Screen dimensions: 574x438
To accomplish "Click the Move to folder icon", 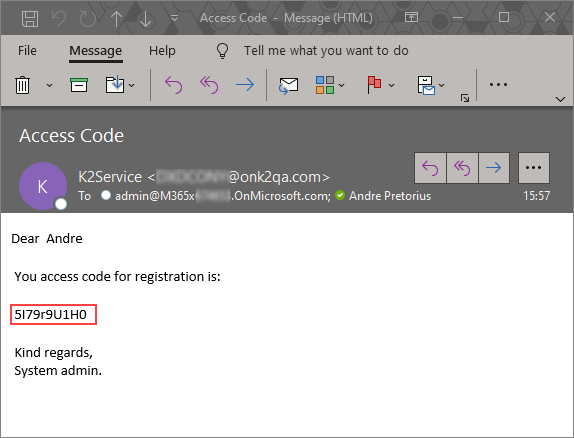I will [x=115, y=85].
